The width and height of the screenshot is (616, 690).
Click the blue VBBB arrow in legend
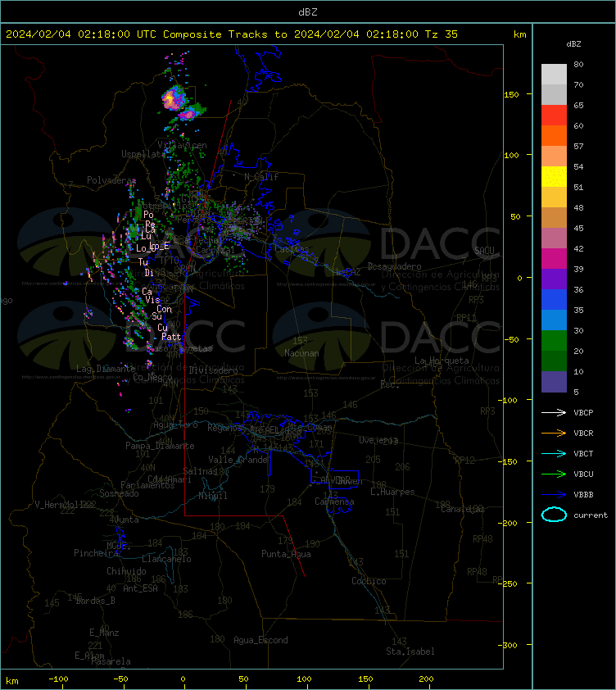(554, 494)
